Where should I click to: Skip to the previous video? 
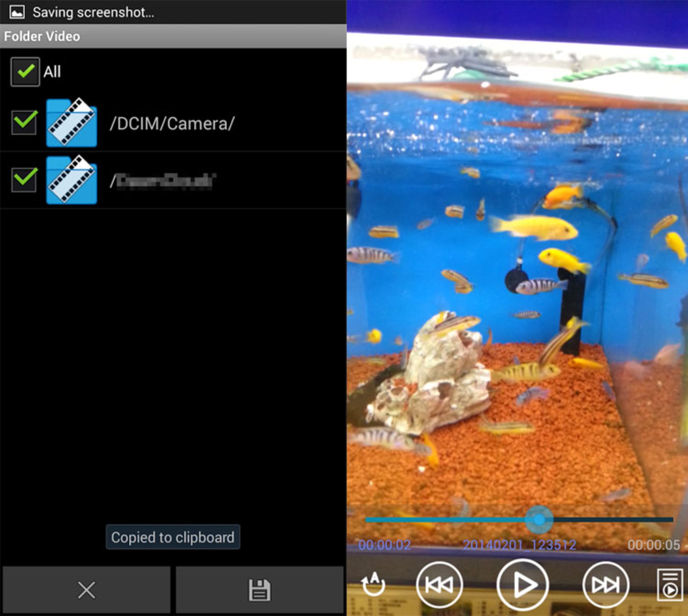click(x=439, y=585)
